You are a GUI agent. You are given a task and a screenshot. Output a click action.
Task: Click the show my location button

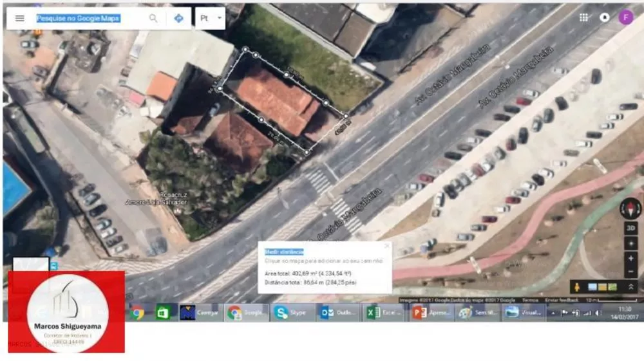tap(631, 243)
